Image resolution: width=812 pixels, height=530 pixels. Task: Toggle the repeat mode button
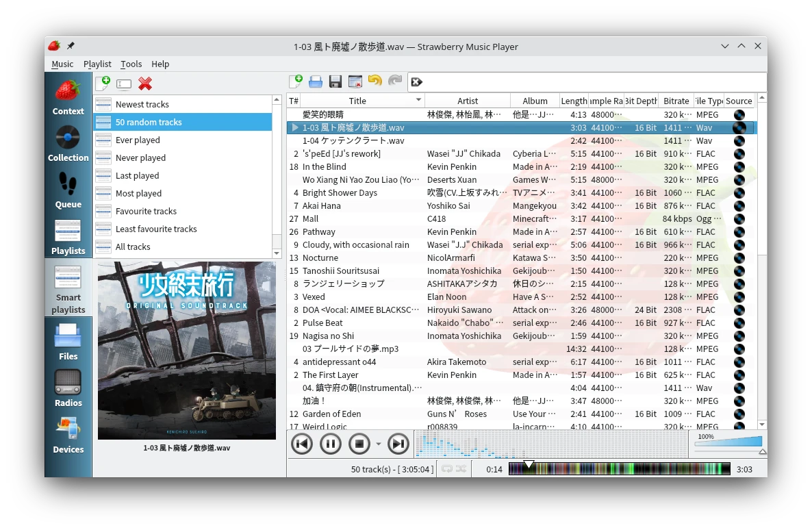[x=447, y=469]
